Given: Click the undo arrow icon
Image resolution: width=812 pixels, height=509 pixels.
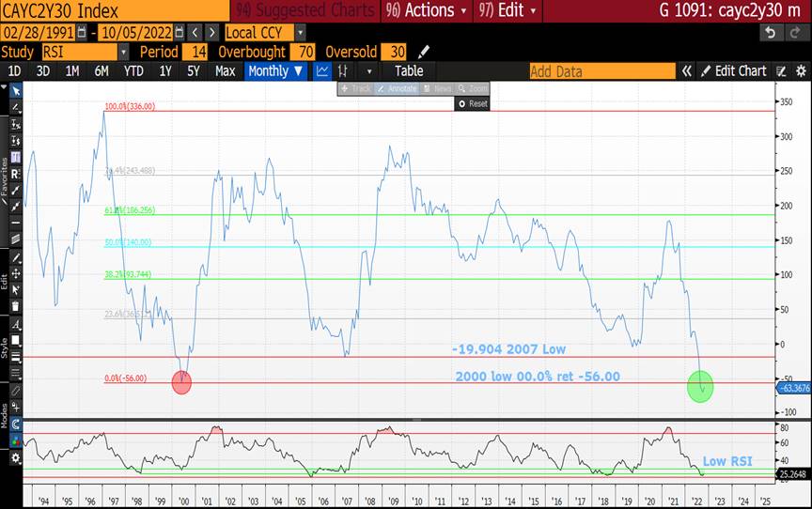Looking at the screenshot, I should pyautogui.click(x=770, y=32).
